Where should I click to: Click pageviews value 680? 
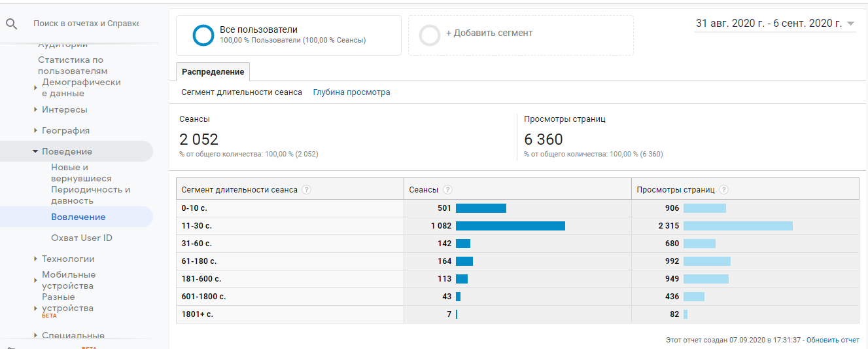click(x=672, y=244)
